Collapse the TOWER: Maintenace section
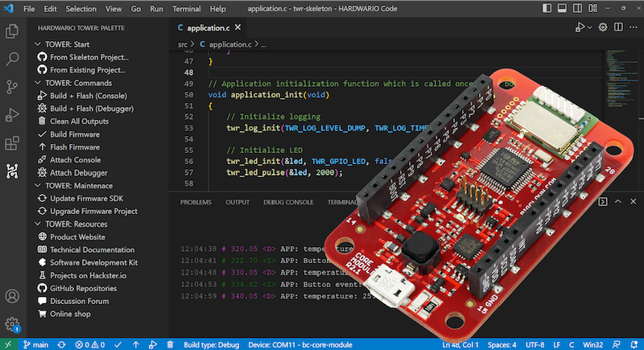 38,186
